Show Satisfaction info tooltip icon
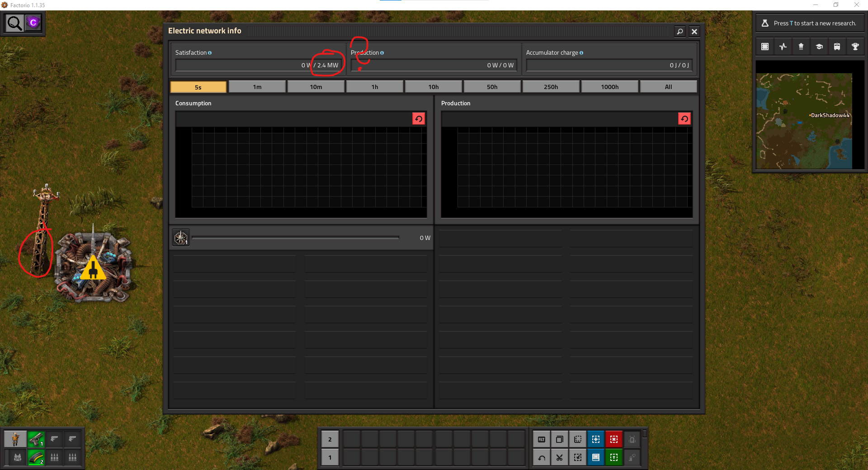 pos(210,53)
